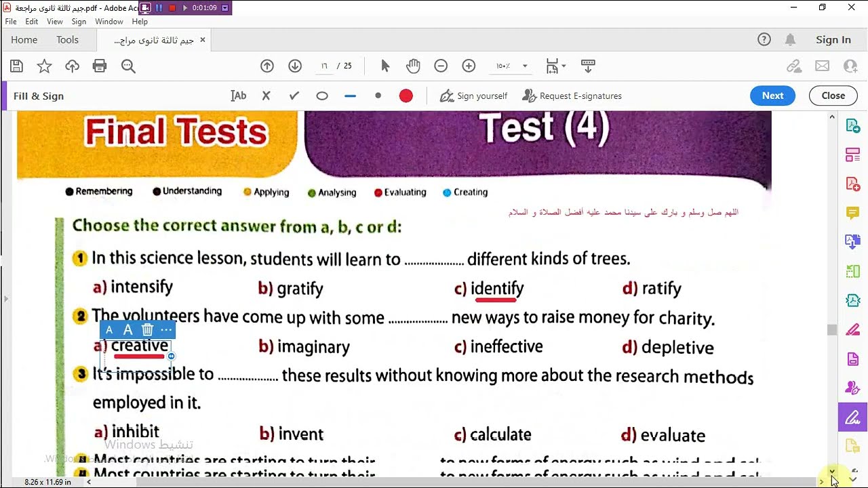Go to the previous page arrow

tap(267, 66)
